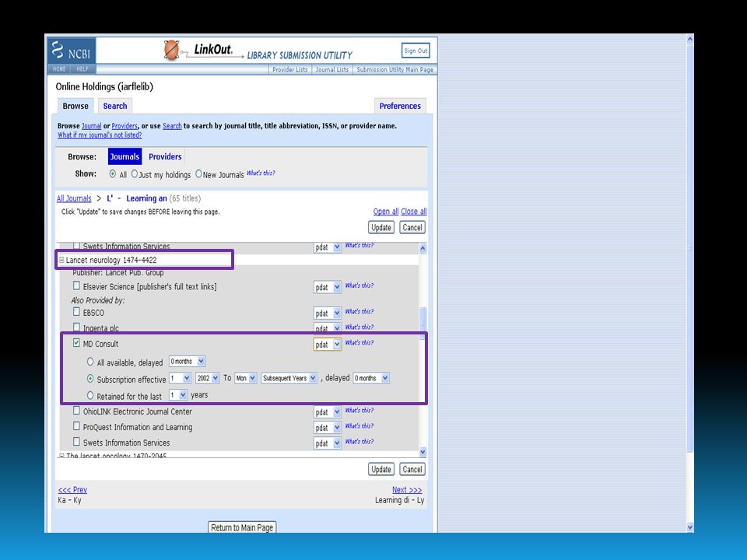This screenshot has height=560, width=747.
Task: Click HELP in the NCBI bar
Action: [x=82, y=69]
